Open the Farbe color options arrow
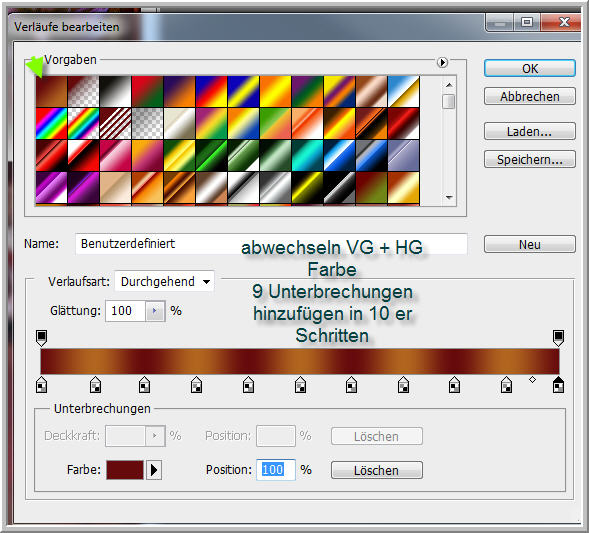Image resolution: width=589 pixels, height=533 pixels. [154, 470]
